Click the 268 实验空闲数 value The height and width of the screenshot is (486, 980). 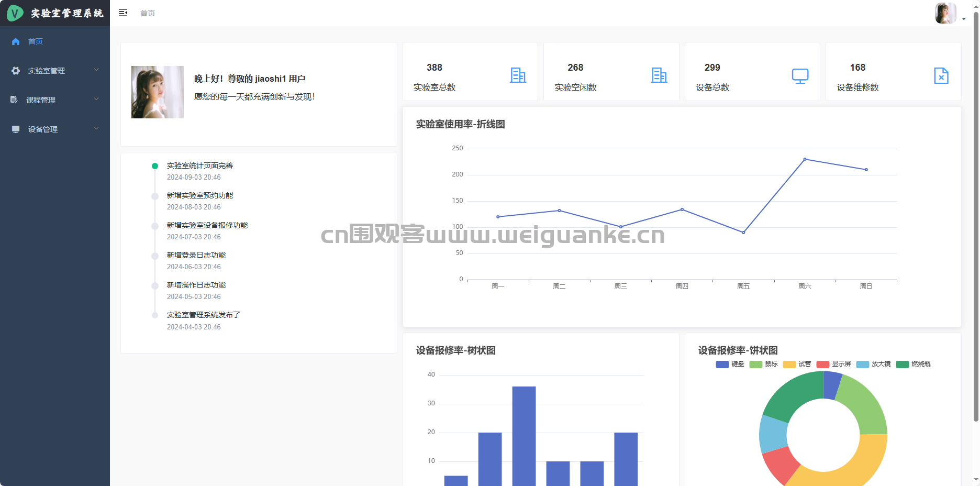575,68
